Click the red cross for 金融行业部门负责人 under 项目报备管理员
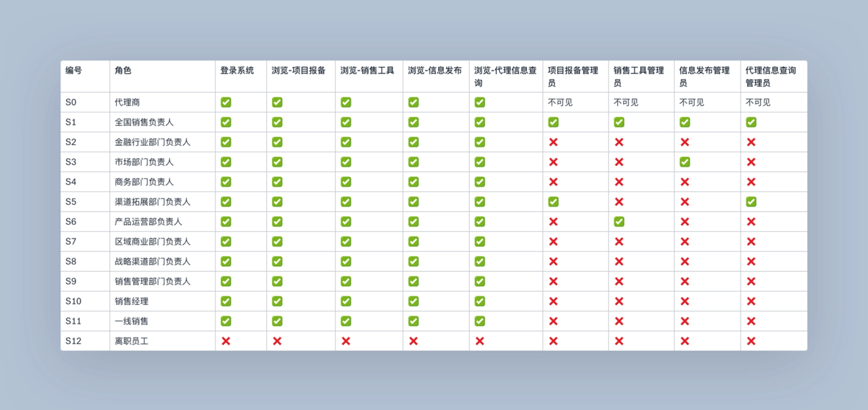Image resolution: width=868 pixels, height=410 pixels. [x=553, y=142]
